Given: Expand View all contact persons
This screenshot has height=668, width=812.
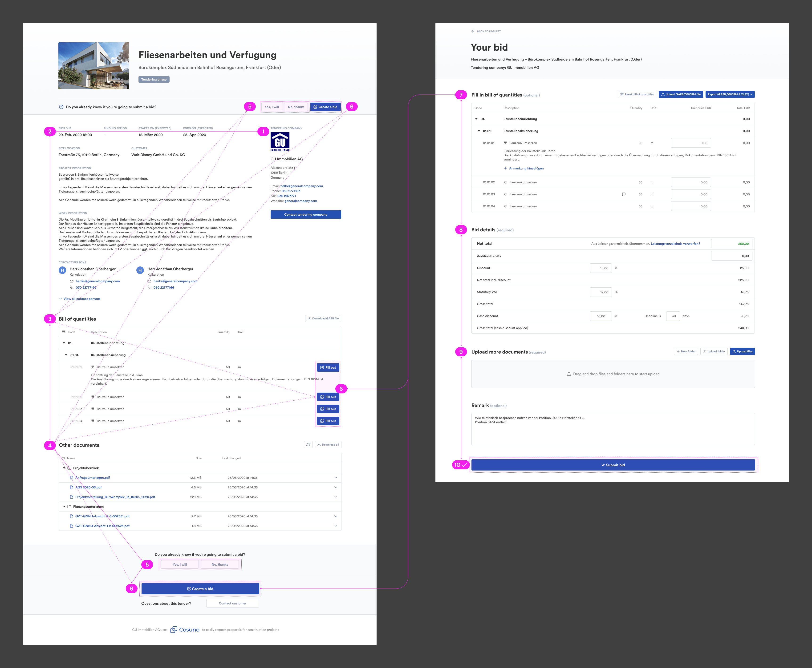Looking at the screenshot, I should pos(80,299).
